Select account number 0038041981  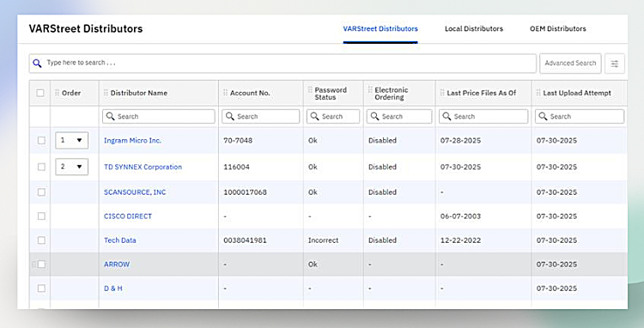point(245,240)
